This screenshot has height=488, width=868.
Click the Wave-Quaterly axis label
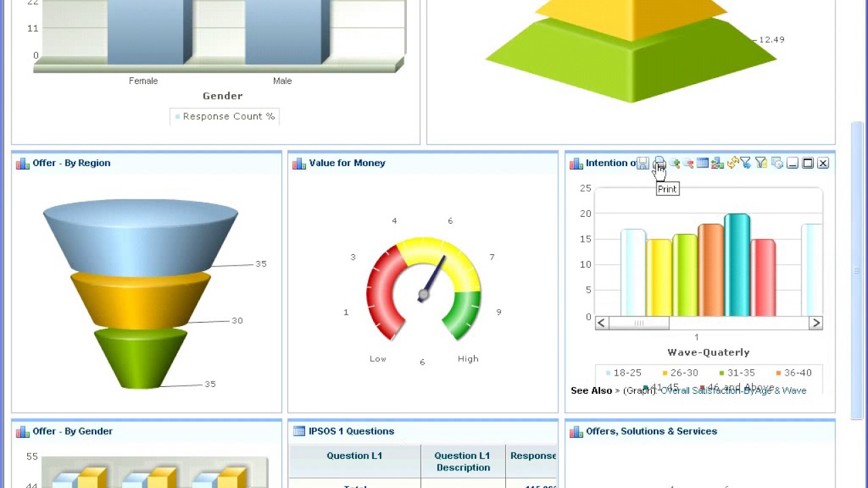tap(709, 352)
